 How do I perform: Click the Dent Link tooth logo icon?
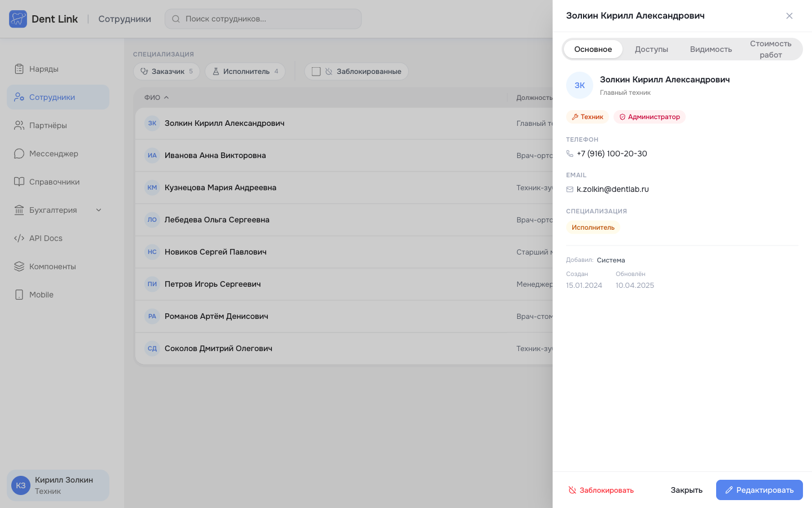(x=18, y=19)
